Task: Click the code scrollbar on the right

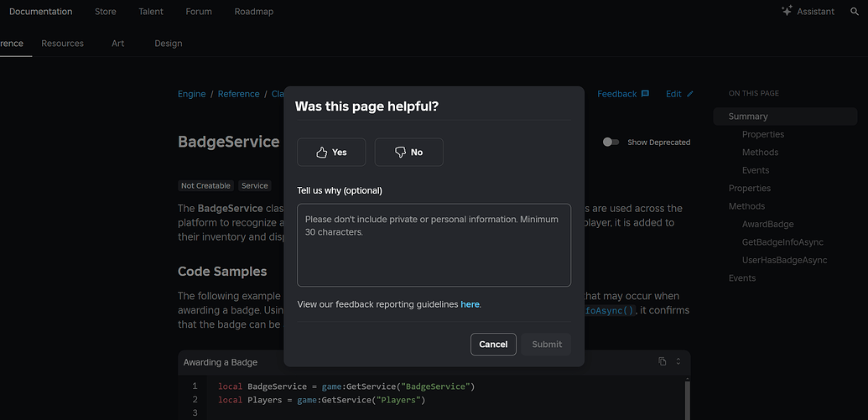Action: 688,398
